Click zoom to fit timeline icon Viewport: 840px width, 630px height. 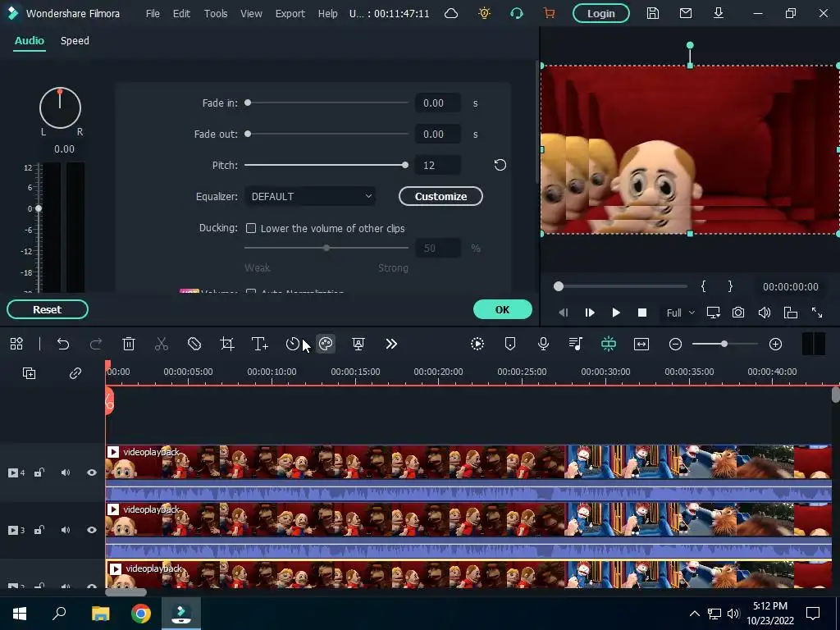pyautogui.click(x=641, y=344)
